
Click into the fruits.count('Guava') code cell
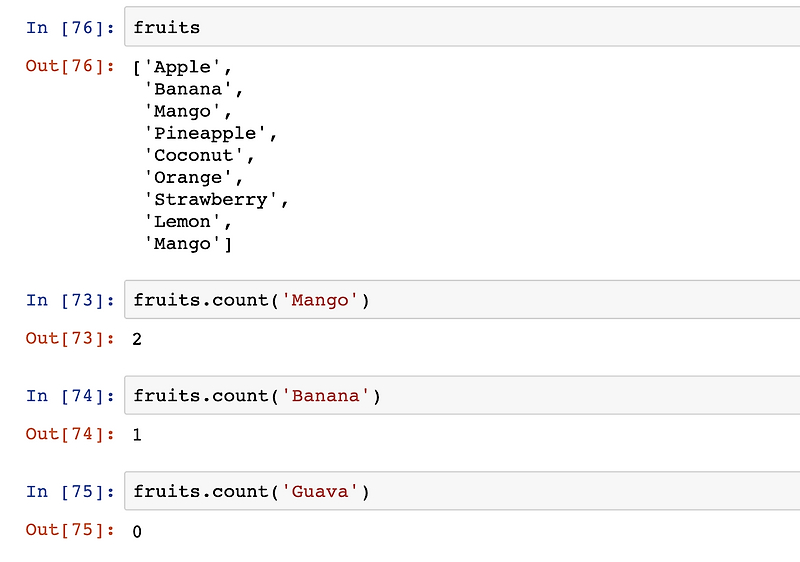(x=460, y=491)
